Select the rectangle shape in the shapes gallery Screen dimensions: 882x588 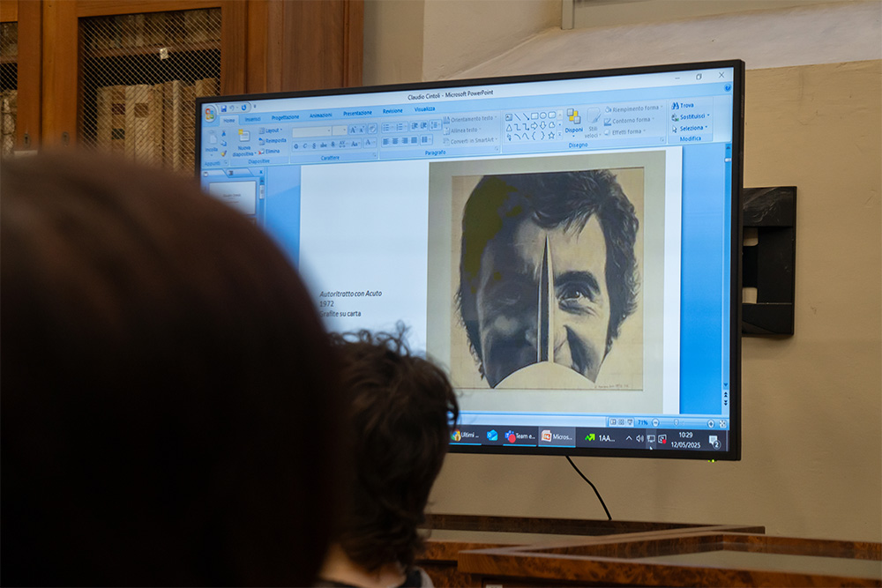[x=534, y=115]
